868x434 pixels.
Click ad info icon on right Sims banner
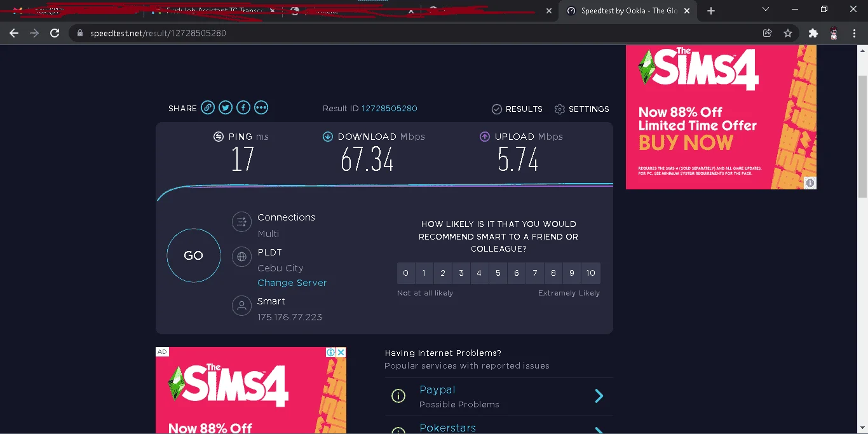(x=810, y=183)
